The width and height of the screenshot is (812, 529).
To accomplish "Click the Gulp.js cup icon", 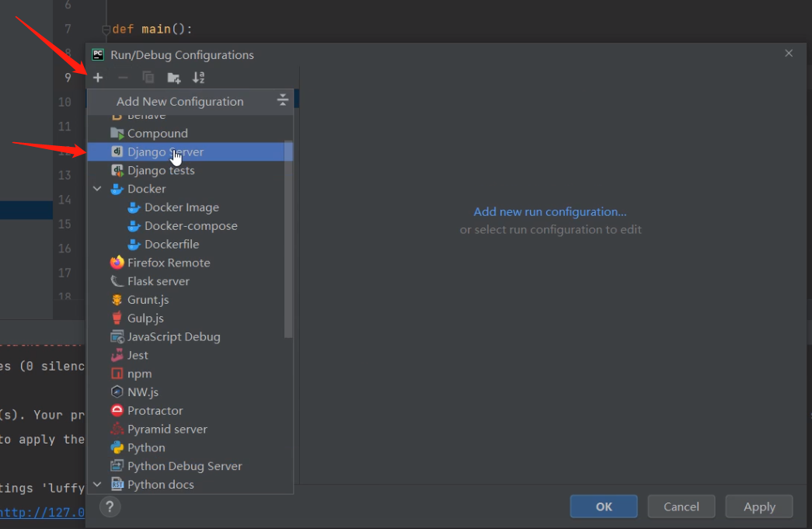I will click(117, 318).
